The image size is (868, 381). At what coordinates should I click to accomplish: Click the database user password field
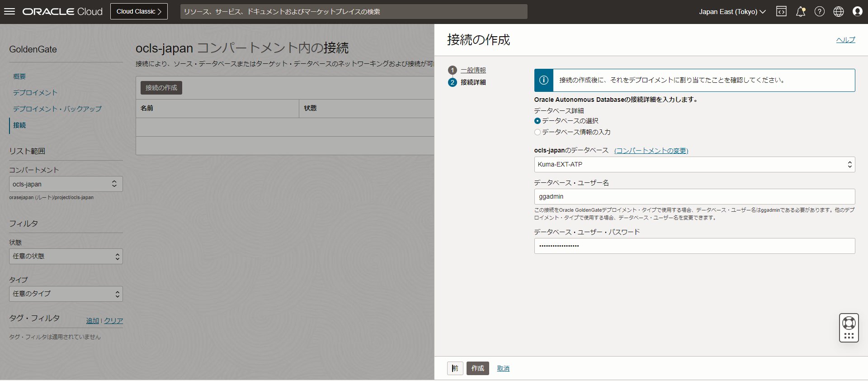pos(694,246)
